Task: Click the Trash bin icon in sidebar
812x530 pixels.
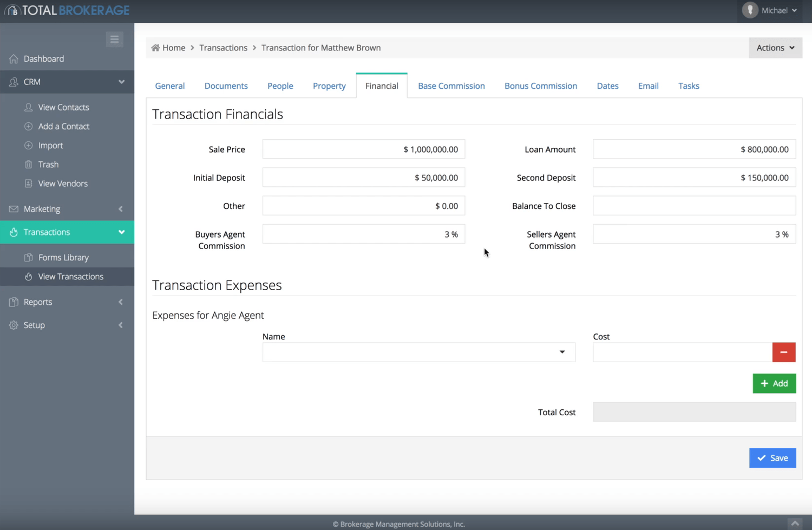Action: tap(29, 165)
